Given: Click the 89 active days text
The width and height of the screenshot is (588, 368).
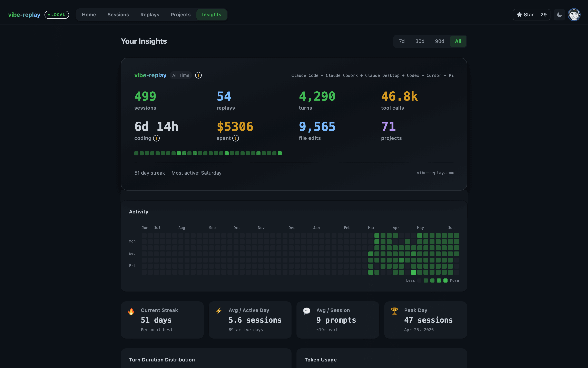Looking at the screenshot, I should click(x=246, y=330).
